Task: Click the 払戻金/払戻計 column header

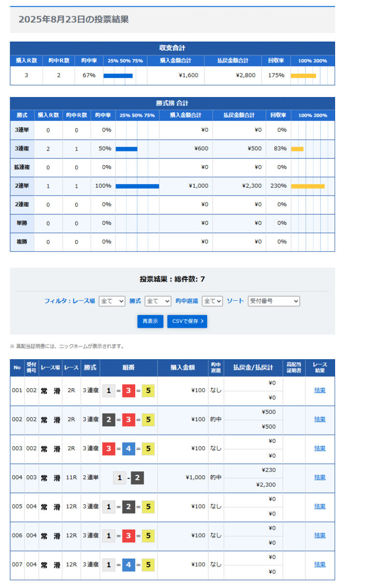Action: (253, 367)
